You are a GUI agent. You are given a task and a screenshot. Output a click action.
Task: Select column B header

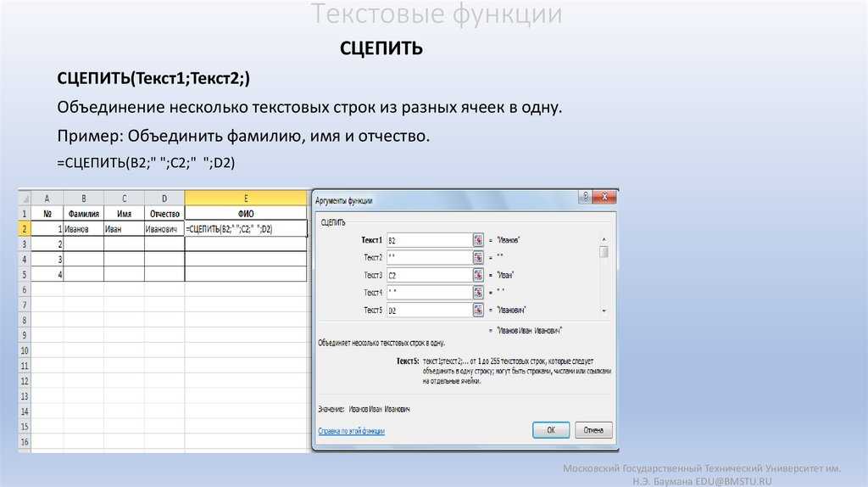coord(84,198)
